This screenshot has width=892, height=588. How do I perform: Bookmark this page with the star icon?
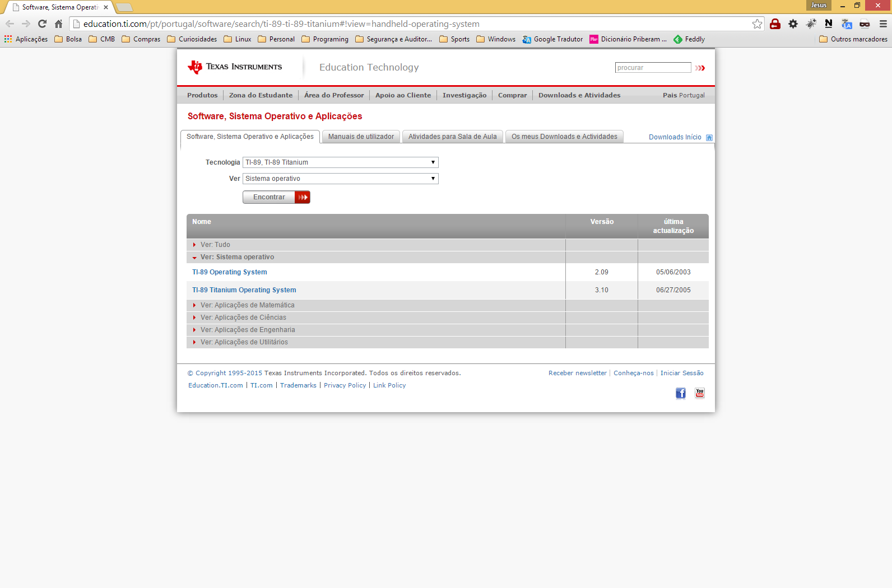point(757,24)
